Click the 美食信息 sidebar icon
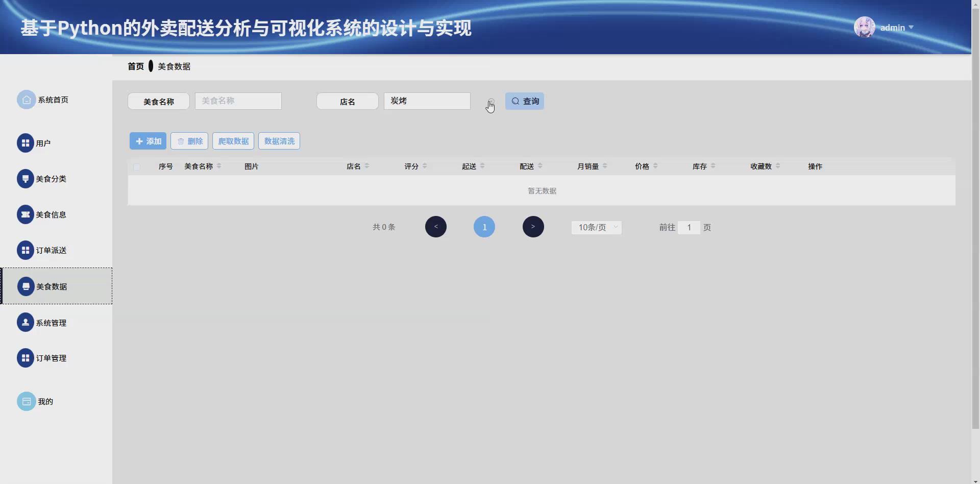This screenshot has height=484, width=980. 26,214
